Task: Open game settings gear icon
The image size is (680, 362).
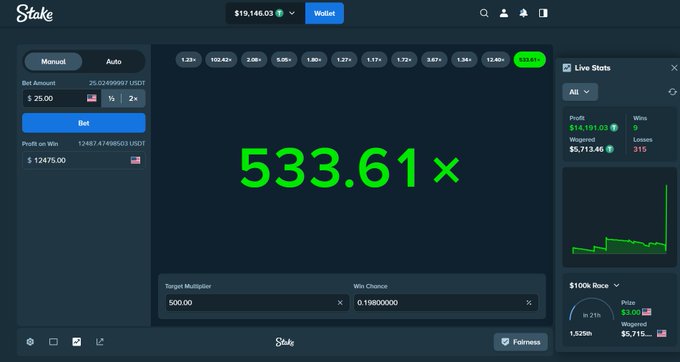Action: tap(30, 342)
